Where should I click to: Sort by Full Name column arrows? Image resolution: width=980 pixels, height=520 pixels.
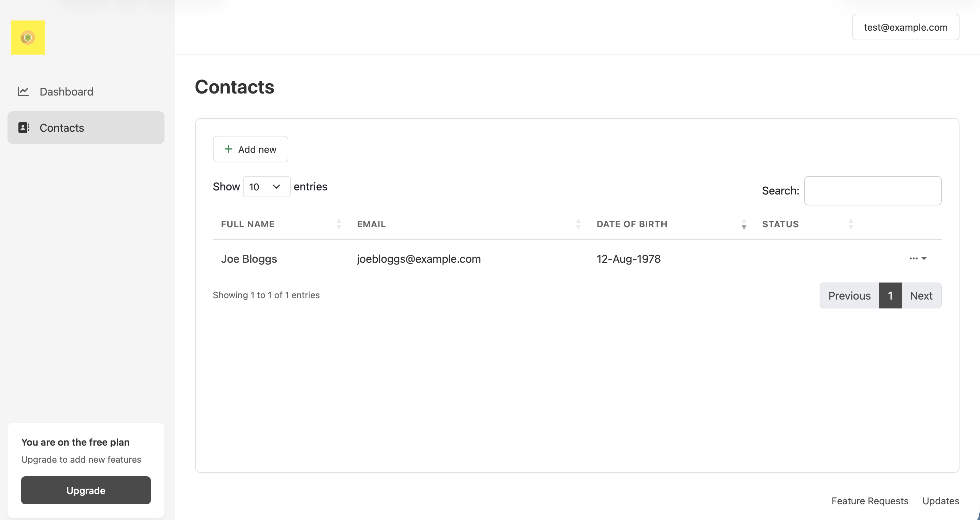(338, 224)
